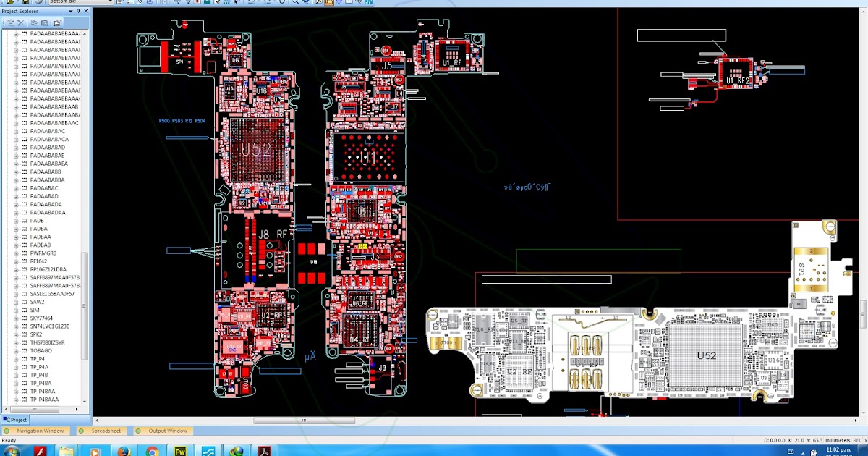This screenshot has width=868, height=456.
Task: Open the Properties icon in Project Explorer toolbar
Action: [56, 23]
